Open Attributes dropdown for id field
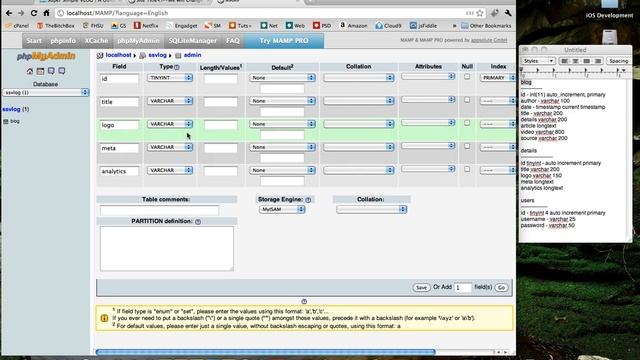Screen dimensions: 640x360 pyautogui.click(x=428, y=76)
